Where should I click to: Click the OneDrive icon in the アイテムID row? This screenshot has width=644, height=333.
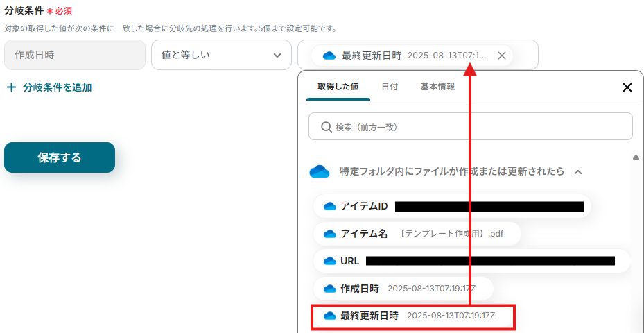(330, 206)
